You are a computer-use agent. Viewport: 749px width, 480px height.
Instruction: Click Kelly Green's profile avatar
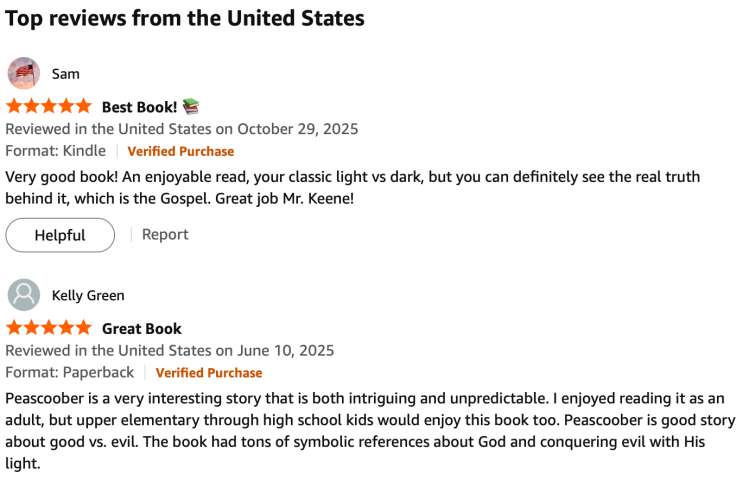24,295
